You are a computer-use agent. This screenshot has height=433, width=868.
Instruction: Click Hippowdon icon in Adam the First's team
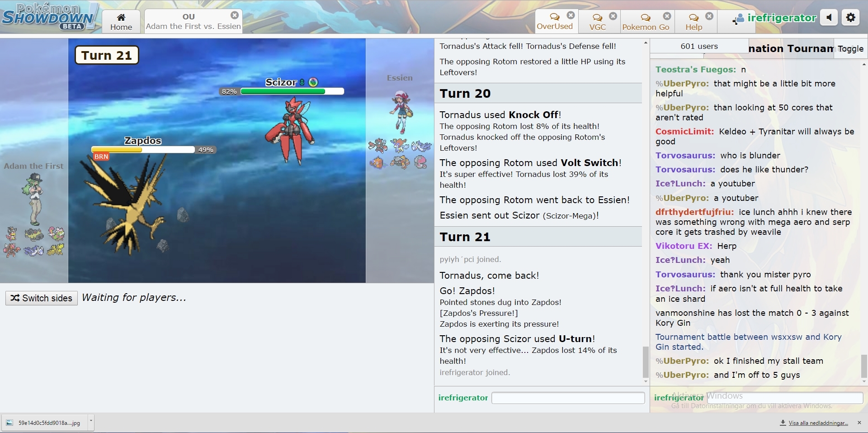coord(34,234)
